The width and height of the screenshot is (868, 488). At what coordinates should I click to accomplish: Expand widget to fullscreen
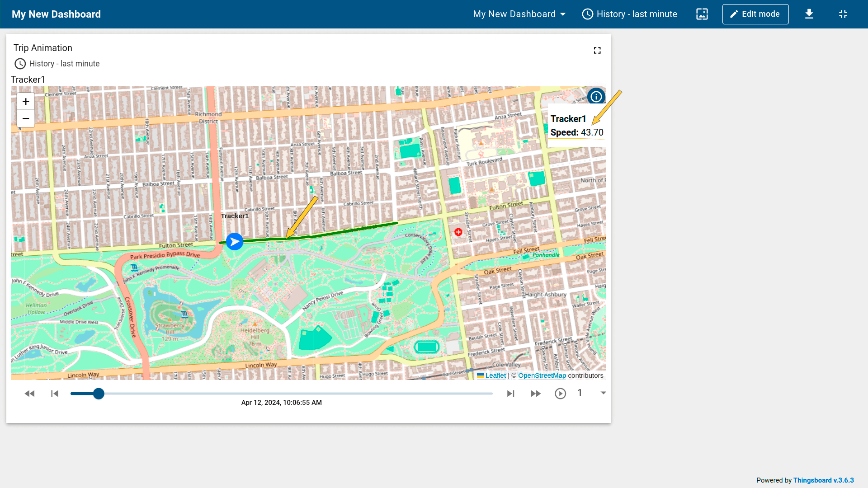(x=597, y=51)
